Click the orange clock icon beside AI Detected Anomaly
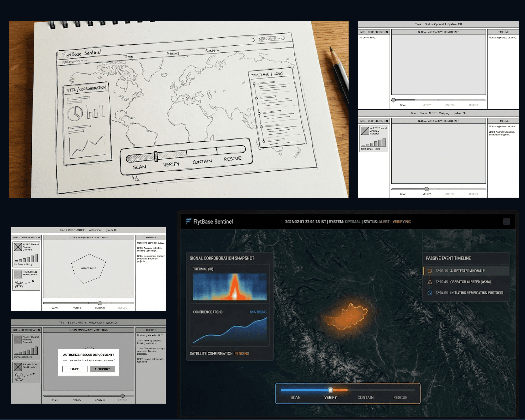The height and width of the screenshot is (420, 525). pyautogui.click(x=430, y=271)
